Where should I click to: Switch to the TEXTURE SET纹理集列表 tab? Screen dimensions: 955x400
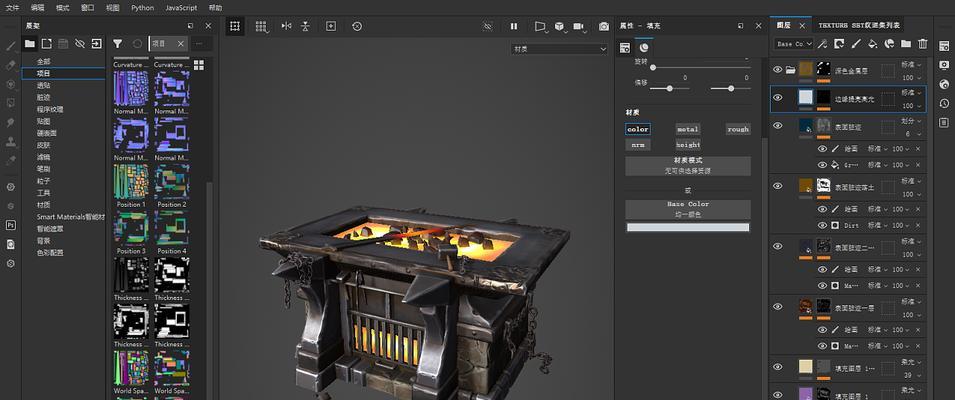(x=859, y=26)
